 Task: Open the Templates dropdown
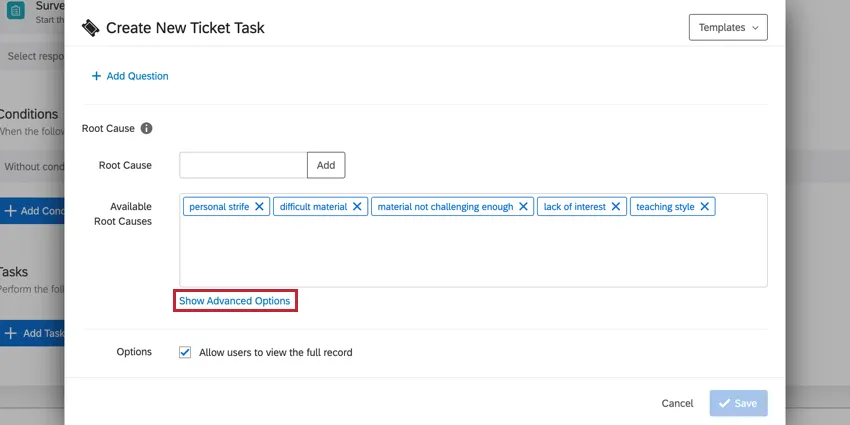coord(728,28)
